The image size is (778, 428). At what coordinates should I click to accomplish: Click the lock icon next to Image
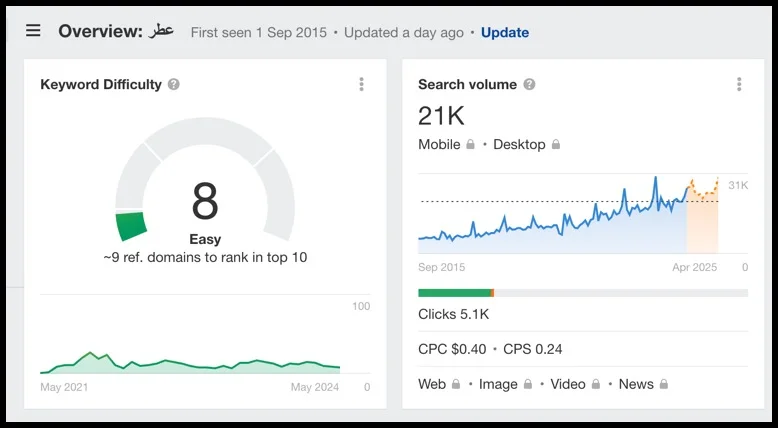528,384
